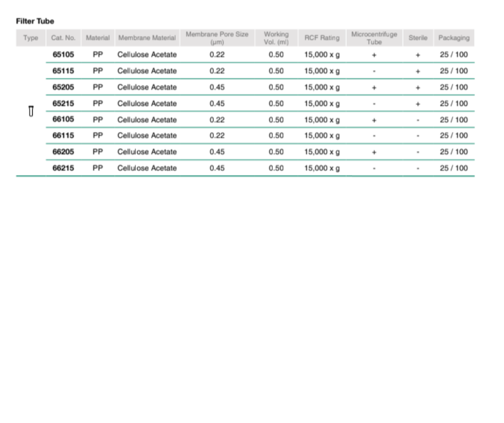The height and width of the screenshot is (423, 504).
Task: Select catalog number 65105
Action: [x=63, y=55]
